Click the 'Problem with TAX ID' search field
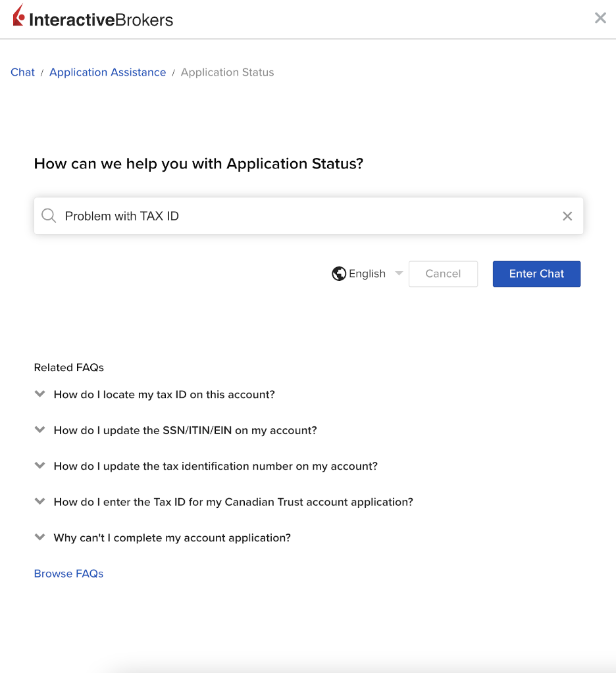616x673 pixels. [x=303, y=216]
